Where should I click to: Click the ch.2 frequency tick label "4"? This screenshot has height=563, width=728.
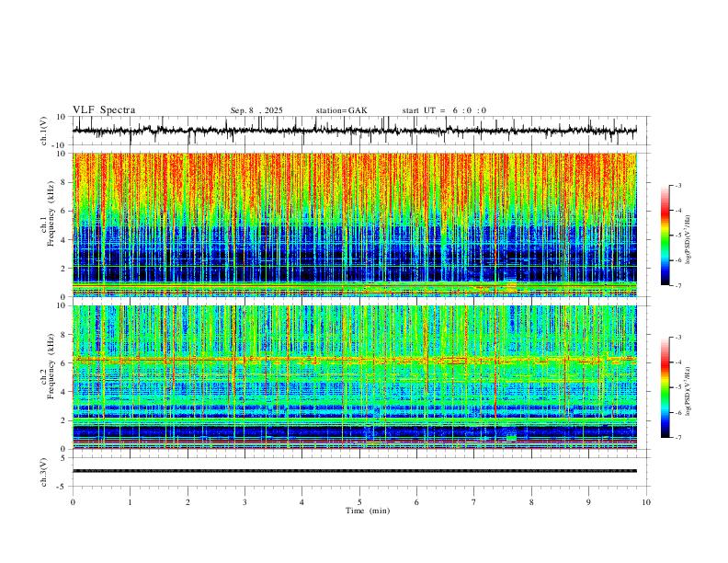point(64,392)
